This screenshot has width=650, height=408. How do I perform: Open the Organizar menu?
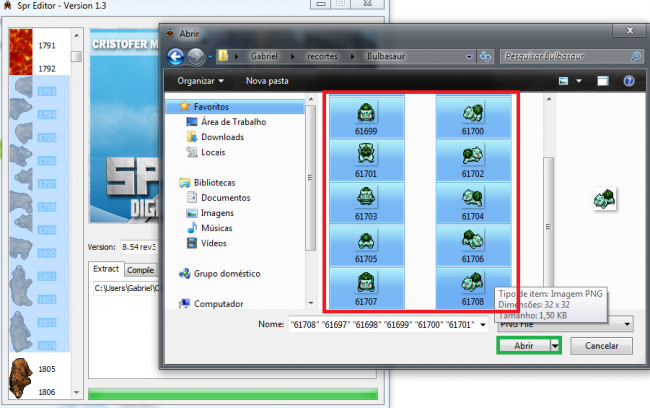[200, 81]
